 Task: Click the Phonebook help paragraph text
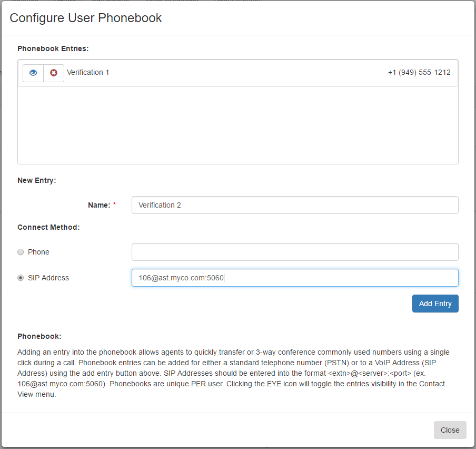pyautogui.click(x=234, y=373)
